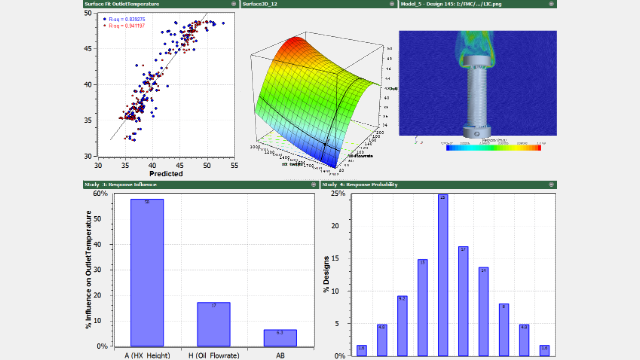The image size is (640, 360).
Task: Click the histogram bar labeled 17
Action: [x=463, y=301]
